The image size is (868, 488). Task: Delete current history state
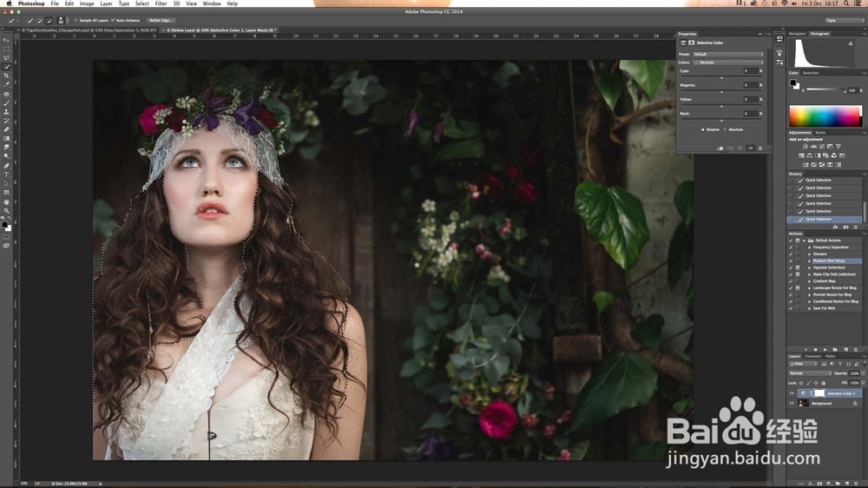(x=855, y=228)
